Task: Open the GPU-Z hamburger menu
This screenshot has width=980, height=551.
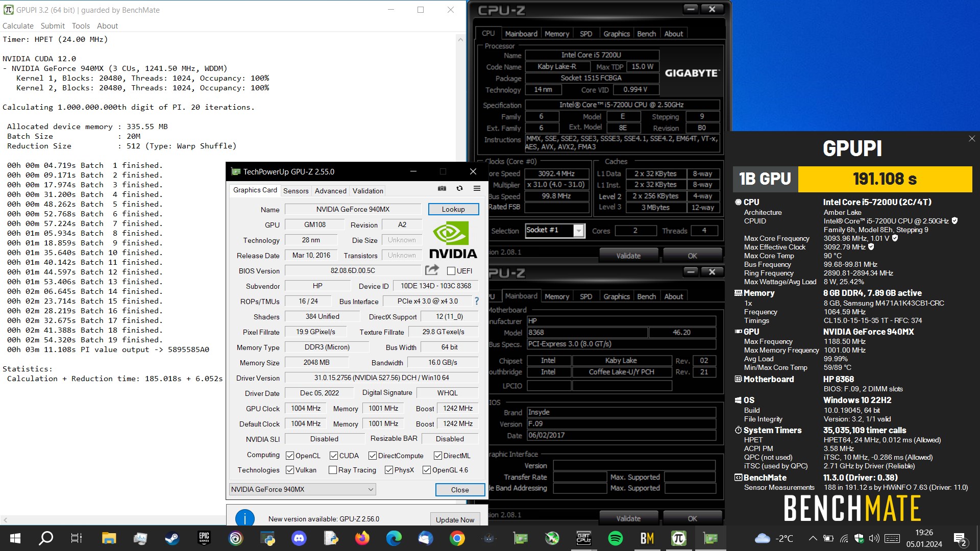Action: [477, 189]
